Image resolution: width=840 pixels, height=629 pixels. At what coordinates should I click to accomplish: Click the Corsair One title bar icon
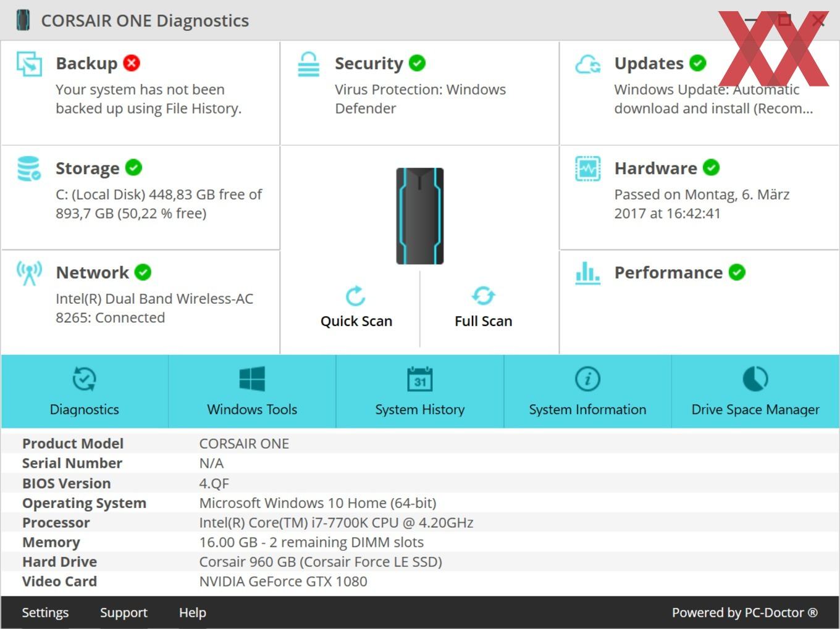point(23,20)
